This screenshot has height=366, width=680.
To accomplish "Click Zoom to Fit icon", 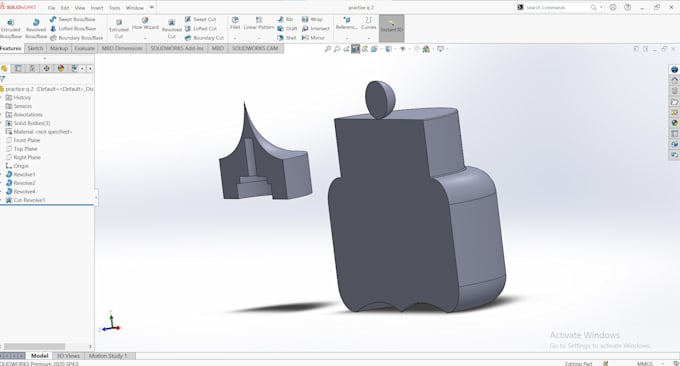I will click(x=328, y=49).
